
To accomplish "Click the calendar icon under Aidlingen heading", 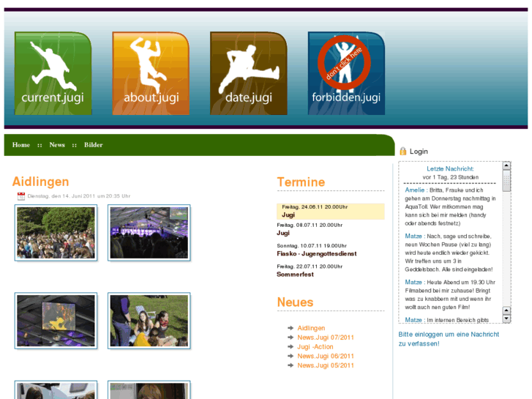I will tap(21, 196).
